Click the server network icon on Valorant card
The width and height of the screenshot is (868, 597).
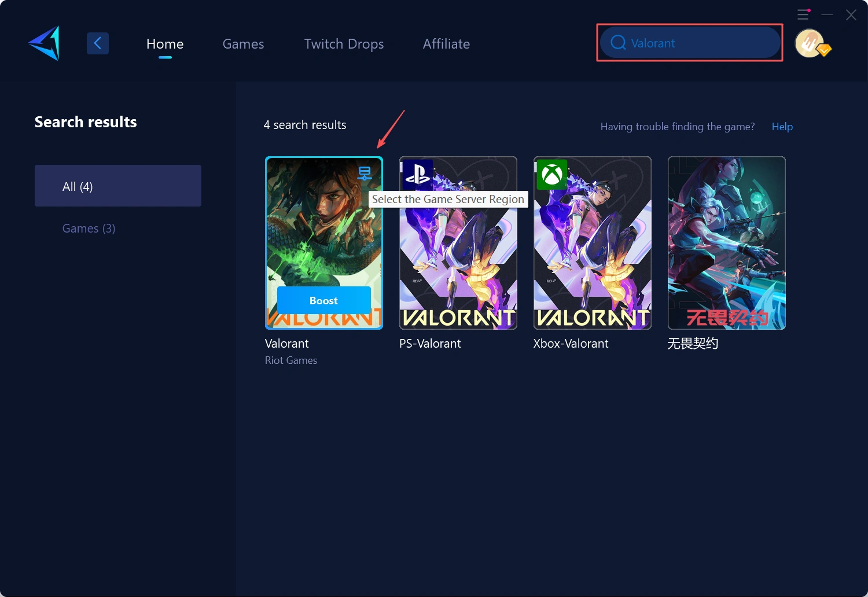coord(366,172)
